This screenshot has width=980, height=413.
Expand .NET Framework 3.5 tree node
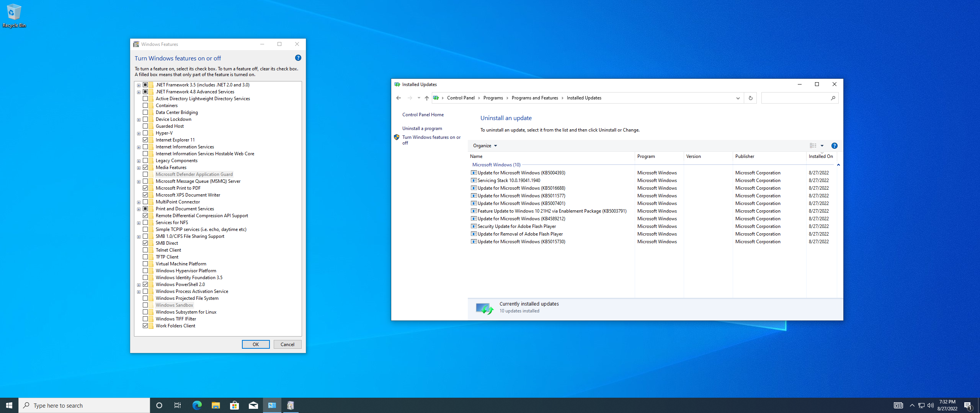click(139, 85)
